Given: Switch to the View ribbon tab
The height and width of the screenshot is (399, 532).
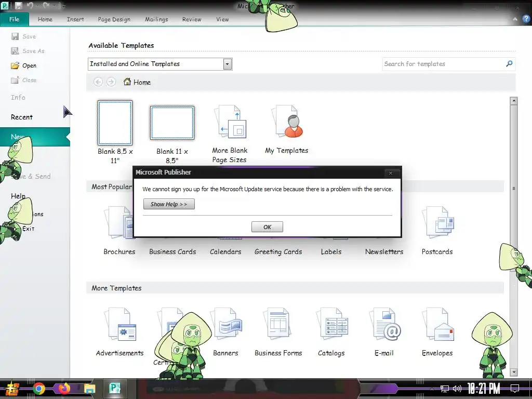Looking at the screenshot, I should click(222, 19).
